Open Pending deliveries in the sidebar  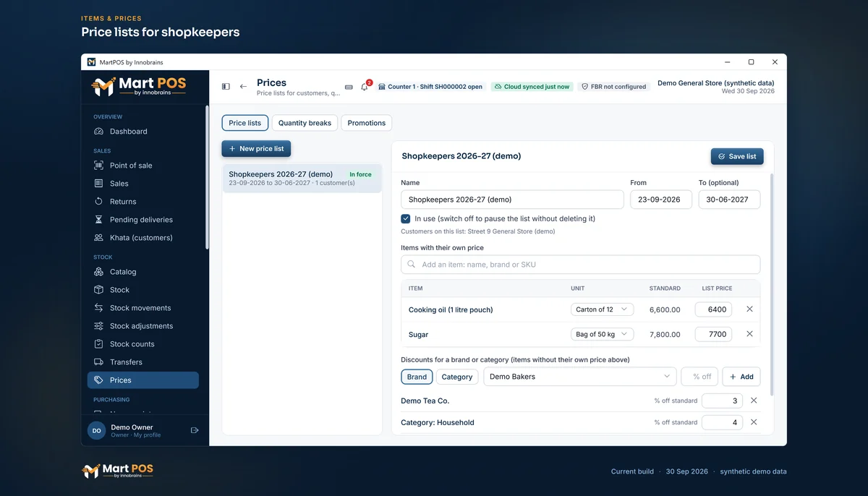point(143,220)
